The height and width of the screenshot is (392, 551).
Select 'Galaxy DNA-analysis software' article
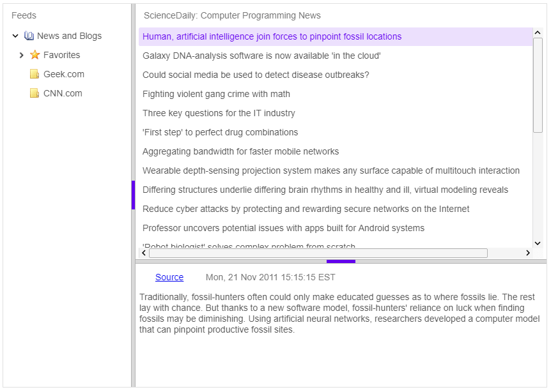point(261,56)
